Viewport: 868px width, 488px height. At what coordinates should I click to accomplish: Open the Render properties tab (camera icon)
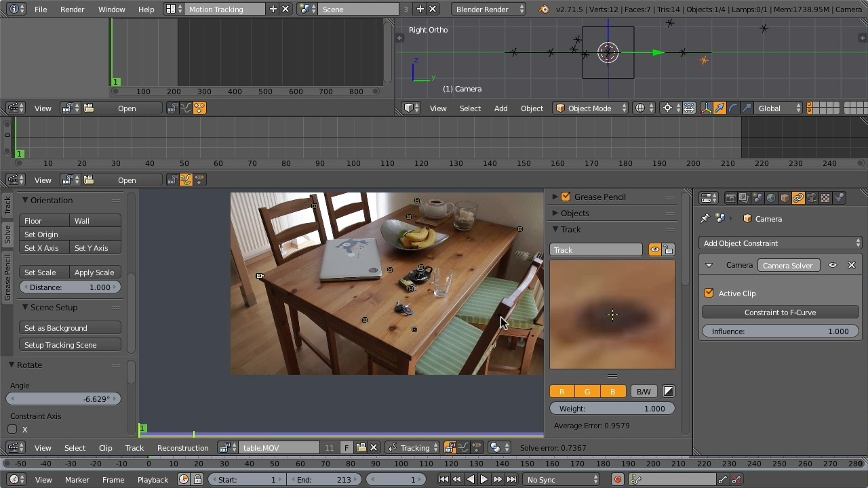[x=731, y=197]
